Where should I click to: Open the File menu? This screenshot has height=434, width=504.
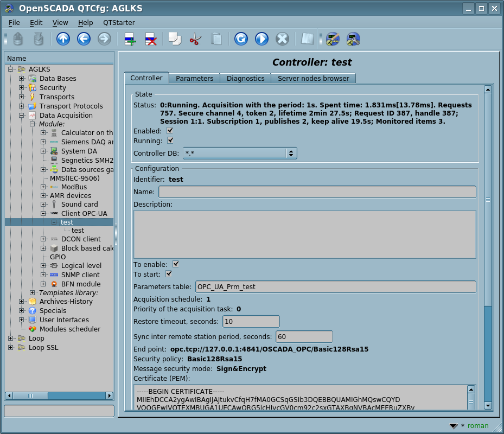[14, 22]
